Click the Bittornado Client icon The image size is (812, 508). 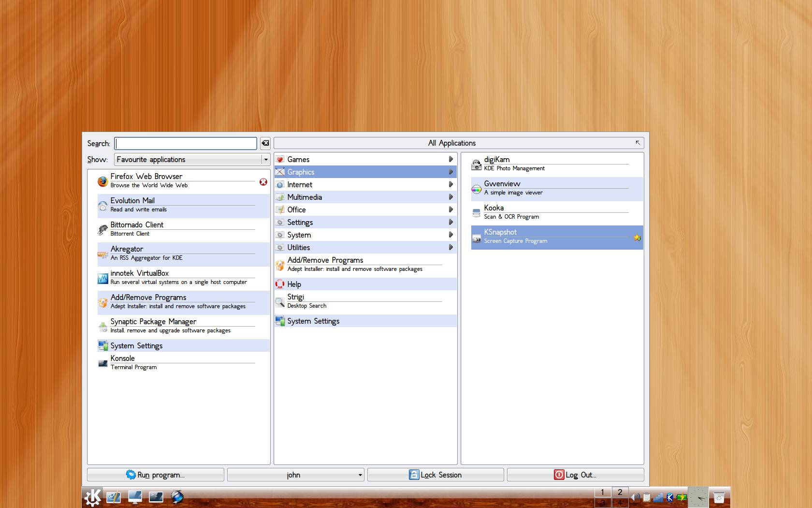[x=103, y=230]
